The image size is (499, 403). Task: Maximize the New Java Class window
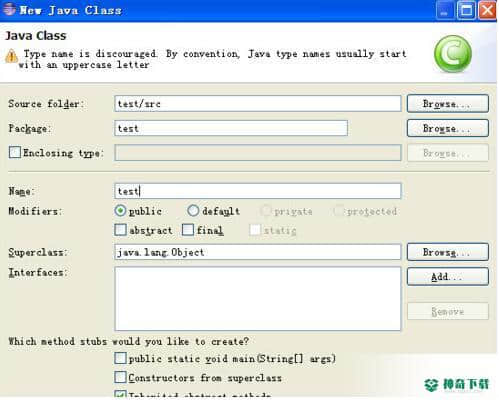click(x=466, y=10)
